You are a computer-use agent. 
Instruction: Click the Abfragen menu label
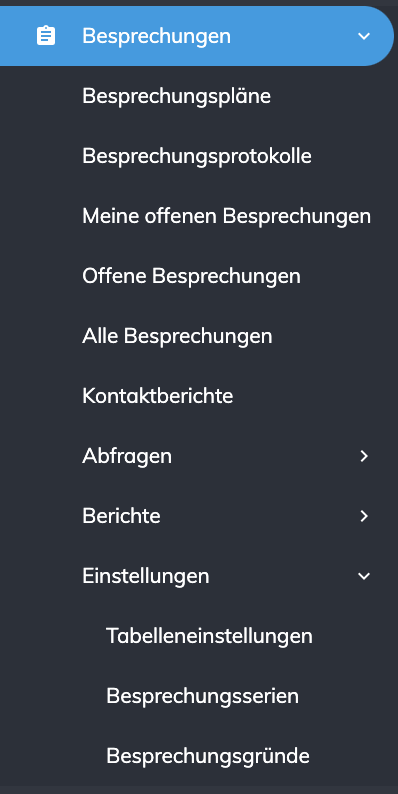tap(127, 456)
